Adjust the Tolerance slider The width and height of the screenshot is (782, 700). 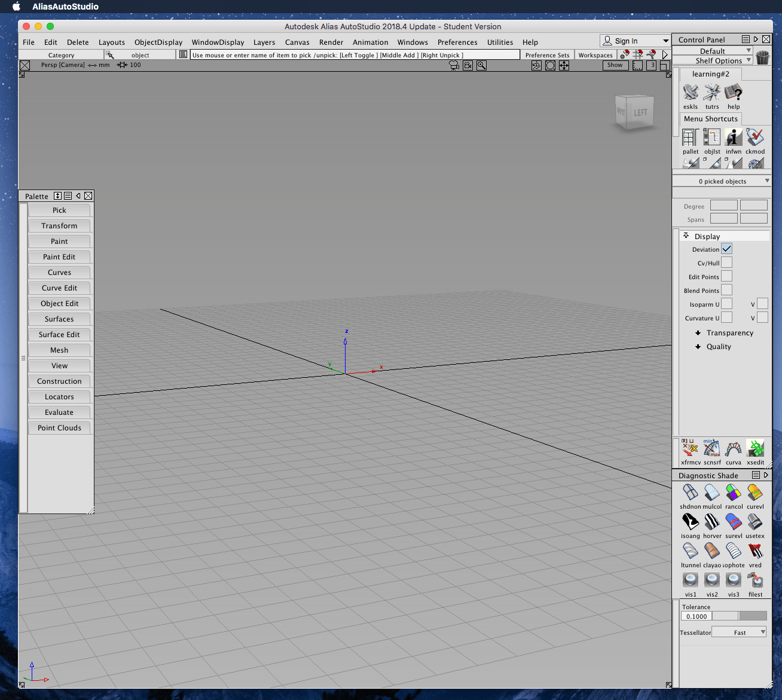[740, 616]
